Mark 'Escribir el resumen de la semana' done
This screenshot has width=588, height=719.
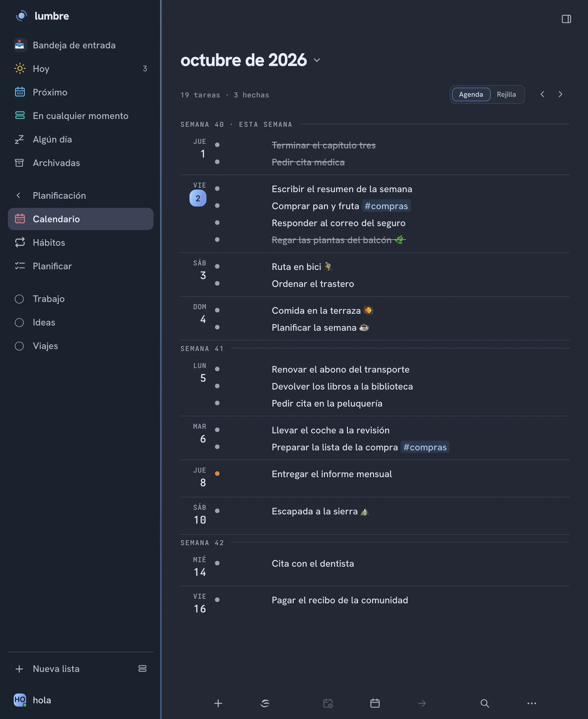click(x=217, y=188)
